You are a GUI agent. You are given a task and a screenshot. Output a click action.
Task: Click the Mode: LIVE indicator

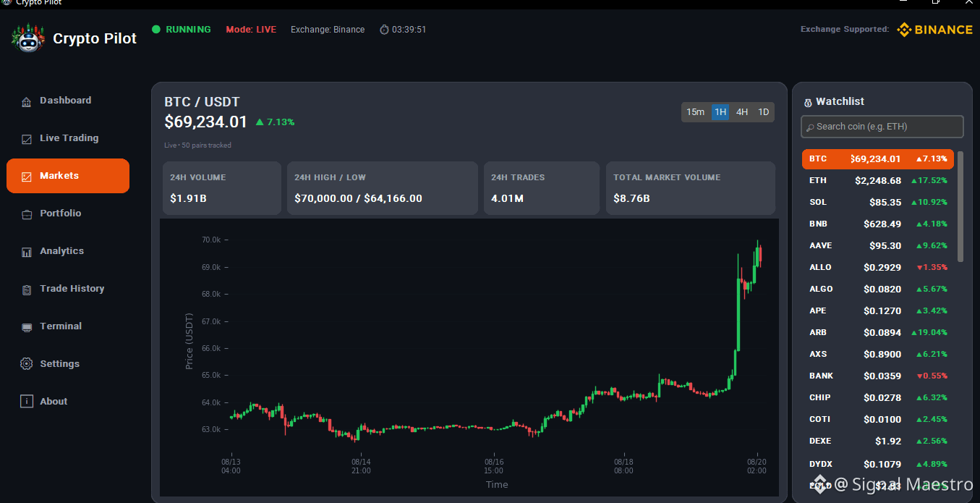coord(251,30)
